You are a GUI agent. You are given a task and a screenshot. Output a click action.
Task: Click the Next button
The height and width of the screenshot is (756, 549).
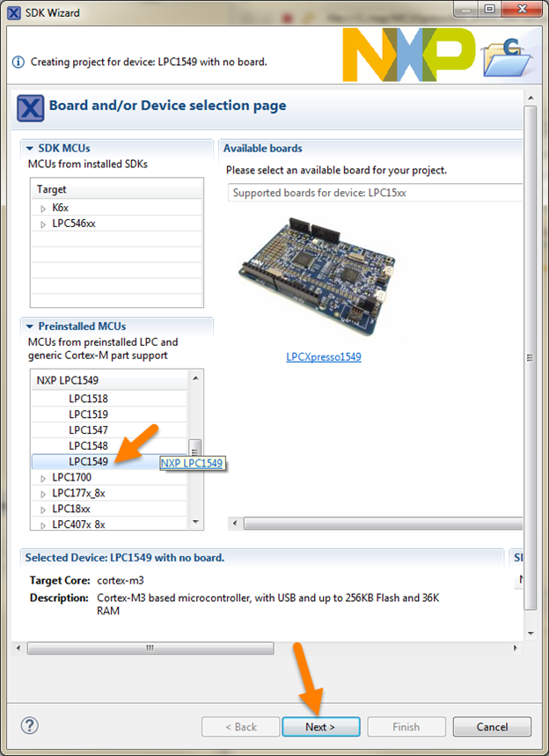coord(320,727)
